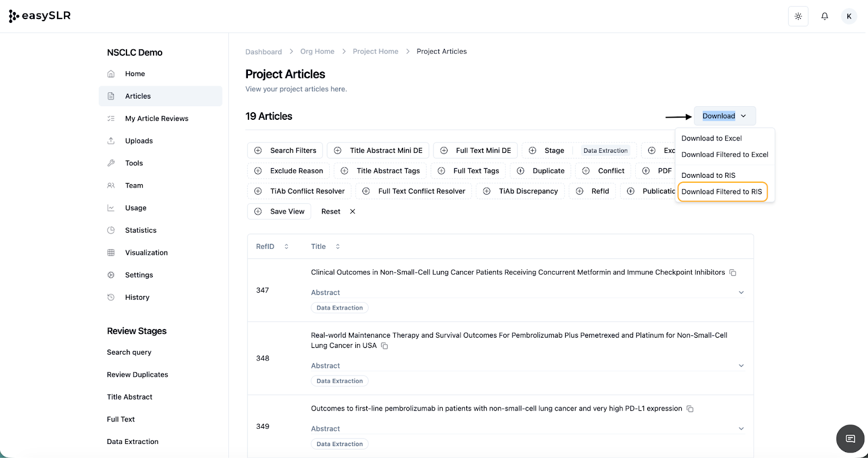Copy title of article 347 icon
868x458 pixels.
point(733,273)
